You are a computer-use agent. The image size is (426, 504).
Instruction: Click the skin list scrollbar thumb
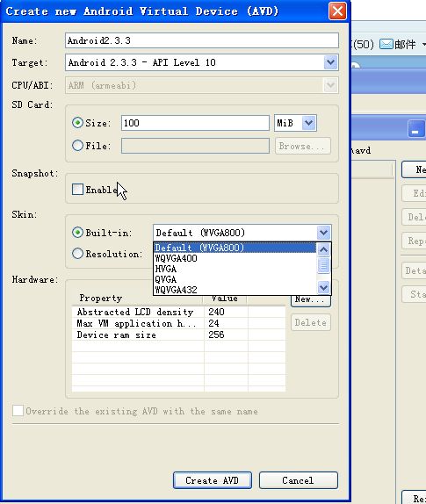[x=324, y=265]
